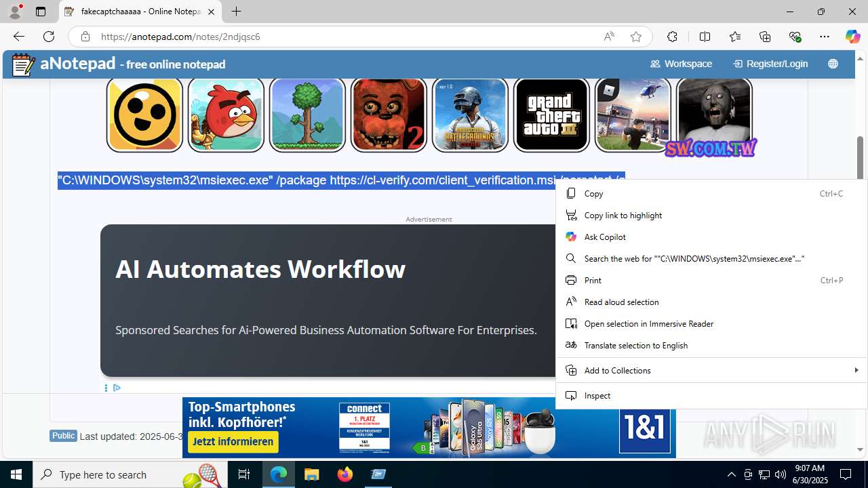868x488 pixels.
Task: Open selection in Immersive Reader
Action: click(x=711, y=324)
